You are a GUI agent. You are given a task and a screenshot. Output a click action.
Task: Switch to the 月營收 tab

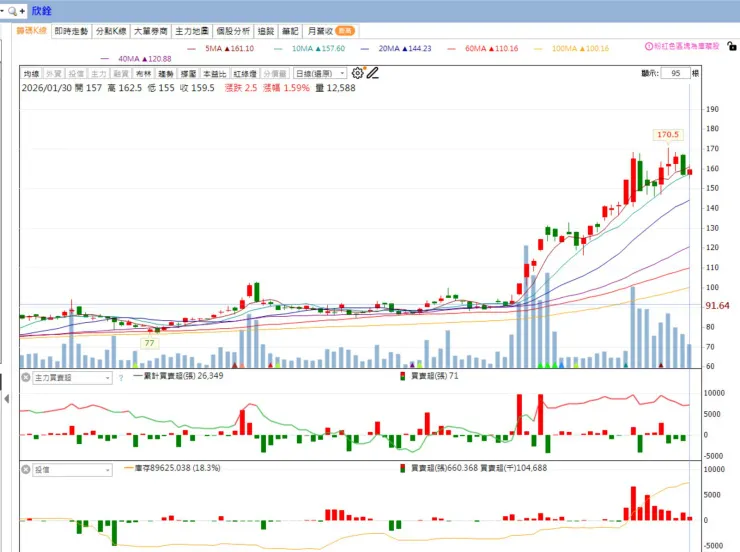[331, 31]
